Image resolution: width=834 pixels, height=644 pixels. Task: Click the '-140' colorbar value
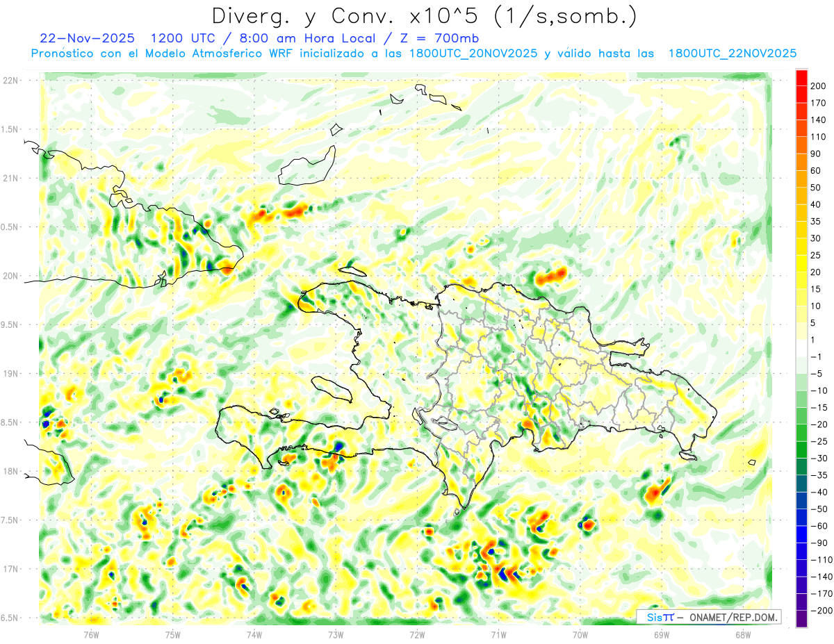[x=821, y=577]
